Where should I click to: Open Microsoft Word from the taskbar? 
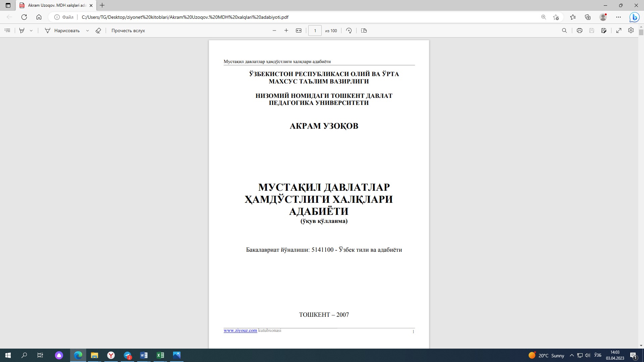click(x=144, y=355)
